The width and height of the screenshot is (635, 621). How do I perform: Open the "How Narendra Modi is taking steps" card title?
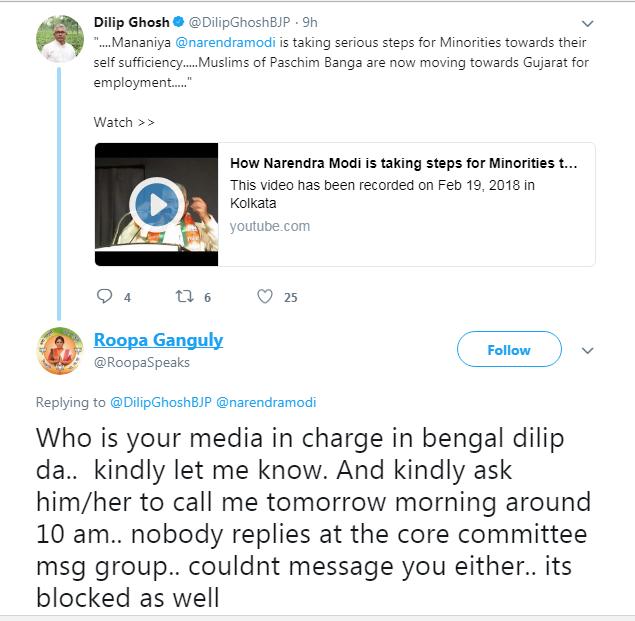click(x=404, y=164)
